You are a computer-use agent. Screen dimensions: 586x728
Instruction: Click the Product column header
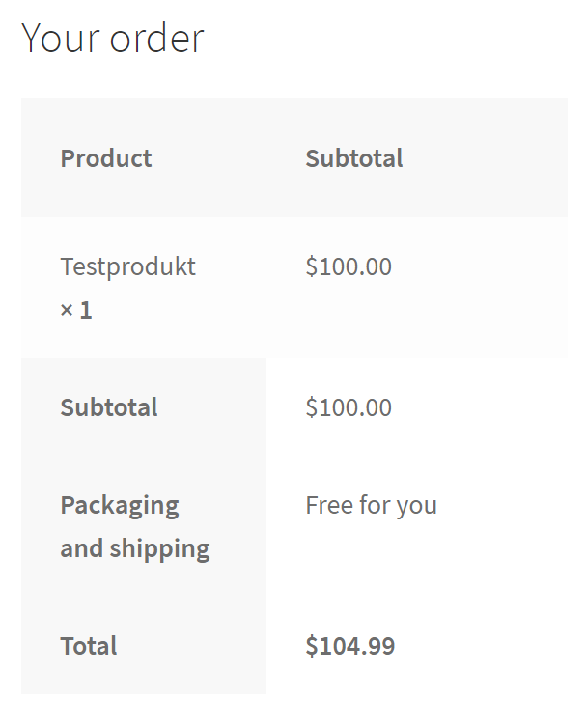point(106,158)
